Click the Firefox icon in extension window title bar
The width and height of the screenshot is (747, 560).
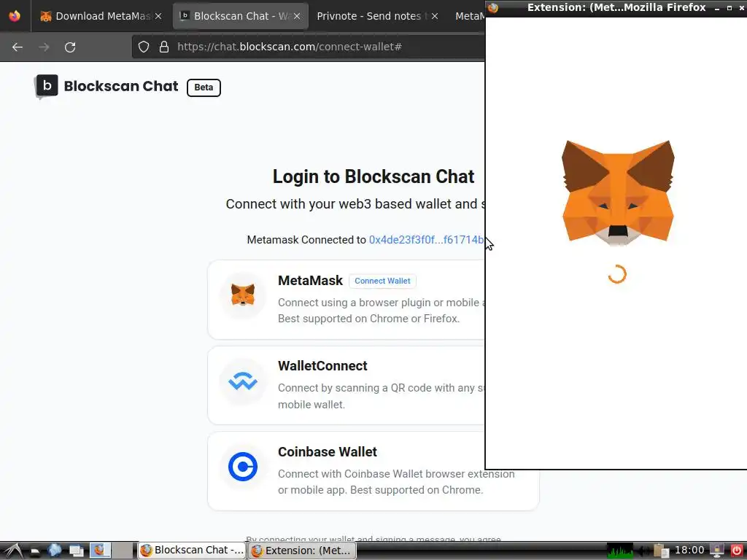[493, 7]
